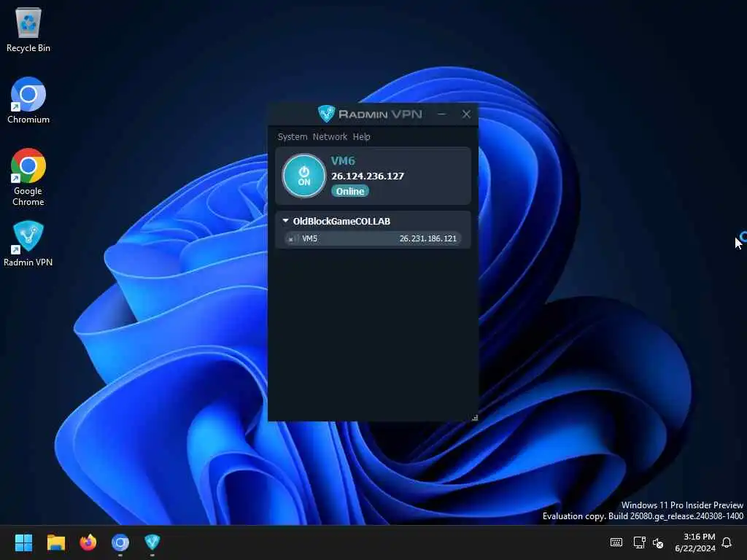Viewport: 747px width, 560px height.
Task: Open the Windows Start menu
Action: coord(24,542)
